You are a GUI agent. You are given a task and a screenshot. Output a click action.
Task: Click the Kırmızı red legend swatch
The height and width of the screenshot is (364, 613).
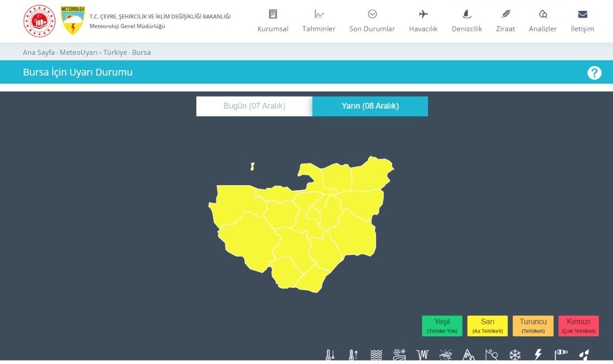(578, 326)
